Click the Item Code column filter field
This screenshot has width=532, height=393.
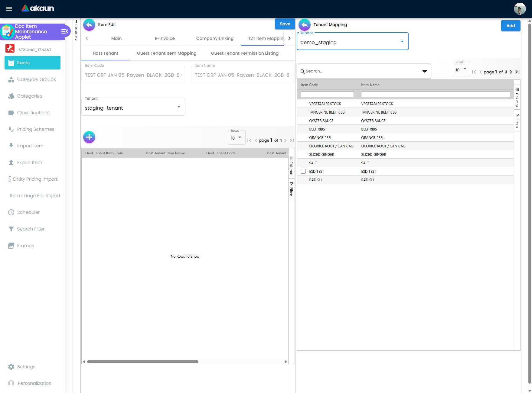coord(327,94)
